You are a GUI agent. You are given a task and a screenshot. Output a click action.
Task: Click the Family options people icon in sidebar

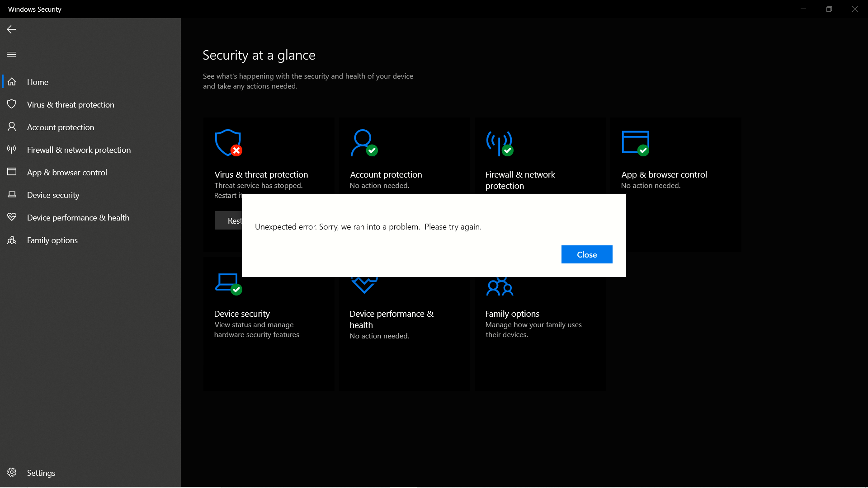coord(12,240)
